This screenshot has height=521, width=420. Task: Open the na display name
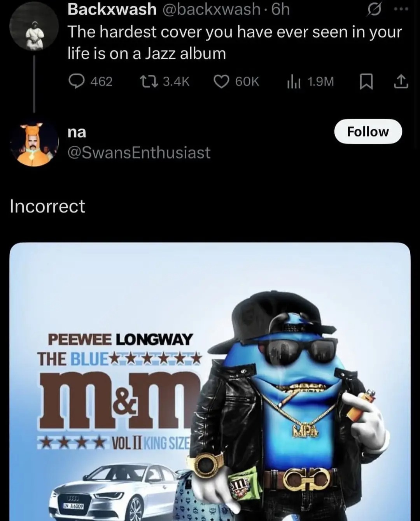(x=77, y=132)
